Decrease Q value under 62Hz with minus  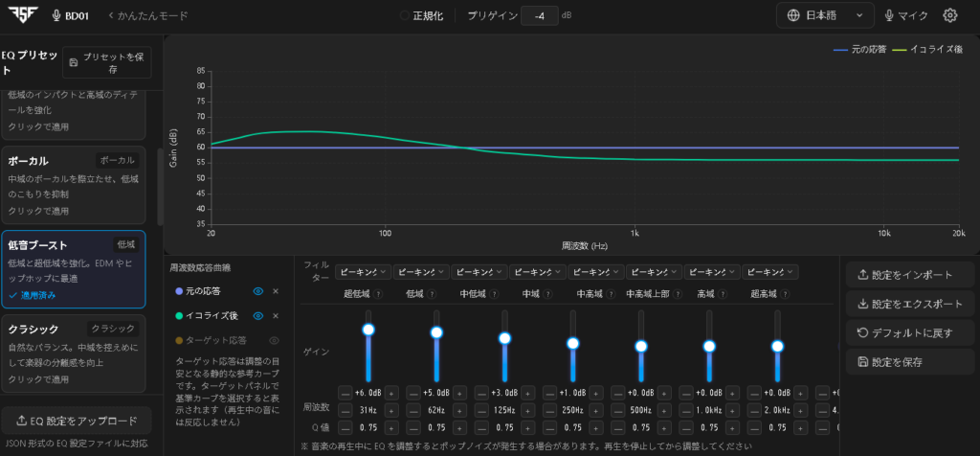(x=413, y=428)
